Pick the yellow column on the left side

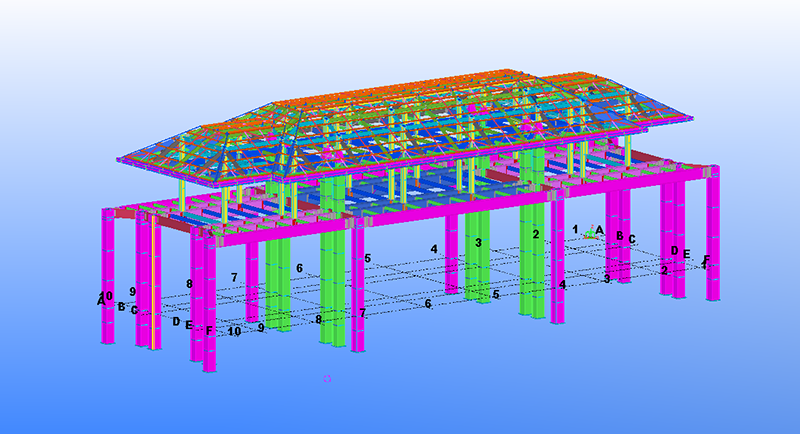click(x=153, y=290)
